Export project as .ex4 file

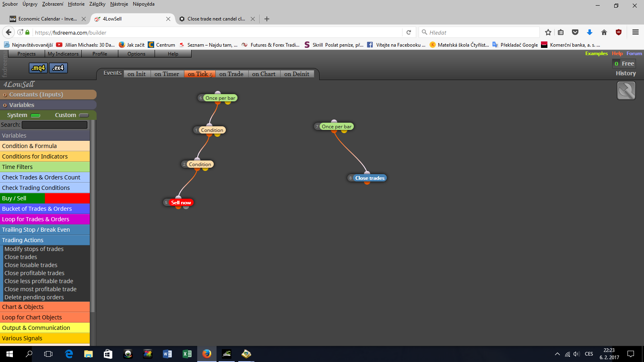(x=58, y=68)
